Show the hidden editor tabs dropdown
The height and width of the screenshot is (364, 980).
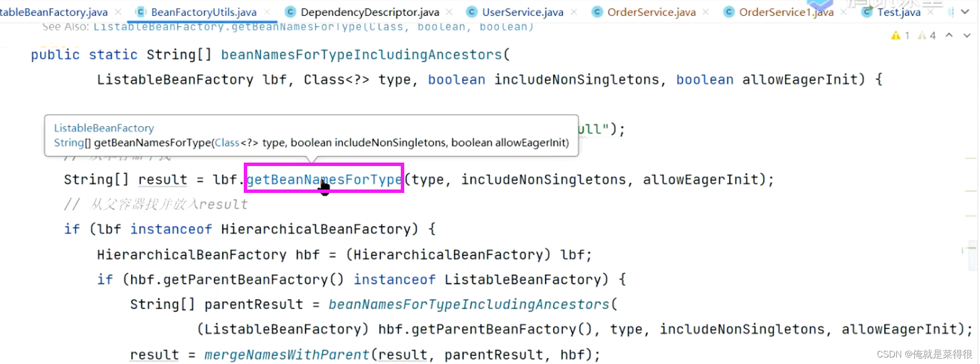pyautogui.click(x=965, y=12)
